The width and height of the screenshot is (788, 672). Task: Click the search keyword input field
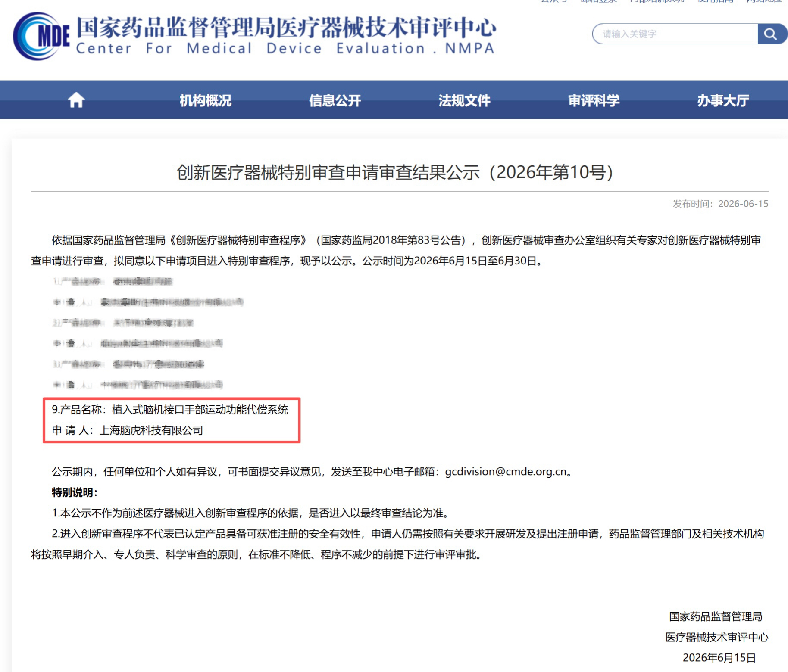pyautogui.click(x=675, y=34)
